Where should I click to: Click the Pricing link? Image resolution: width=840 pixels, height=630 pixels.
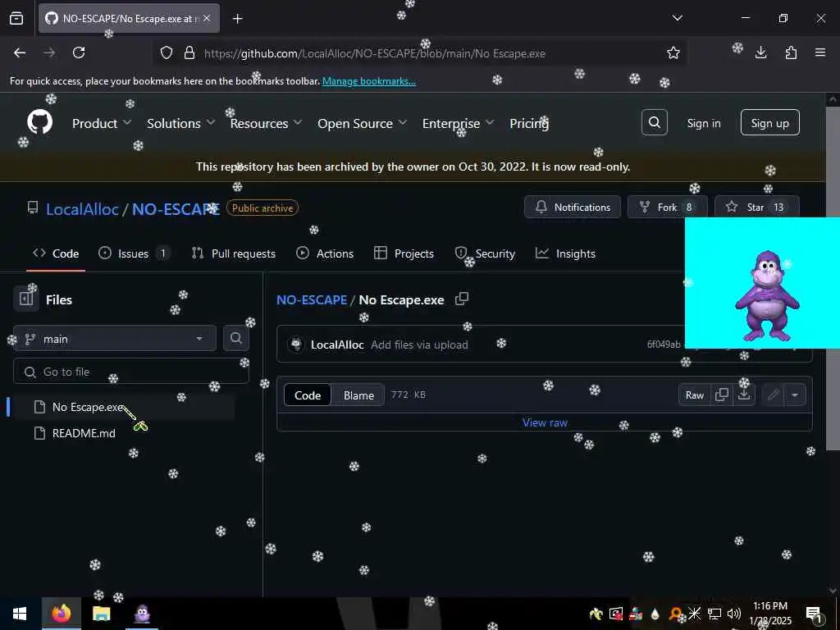[529, 123]
